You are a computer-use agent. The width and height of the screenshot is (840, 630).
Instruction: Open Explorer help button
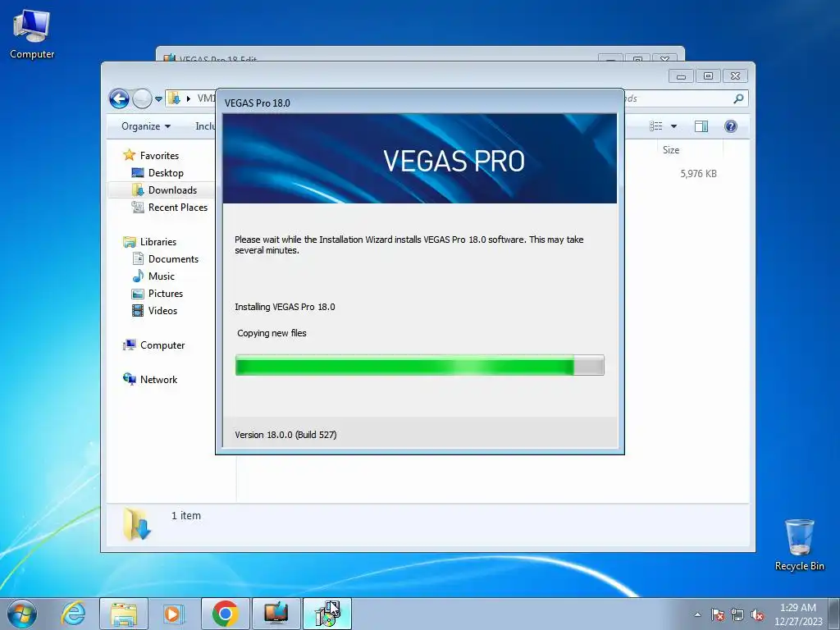pyautogui.click(x=731, y=126)
